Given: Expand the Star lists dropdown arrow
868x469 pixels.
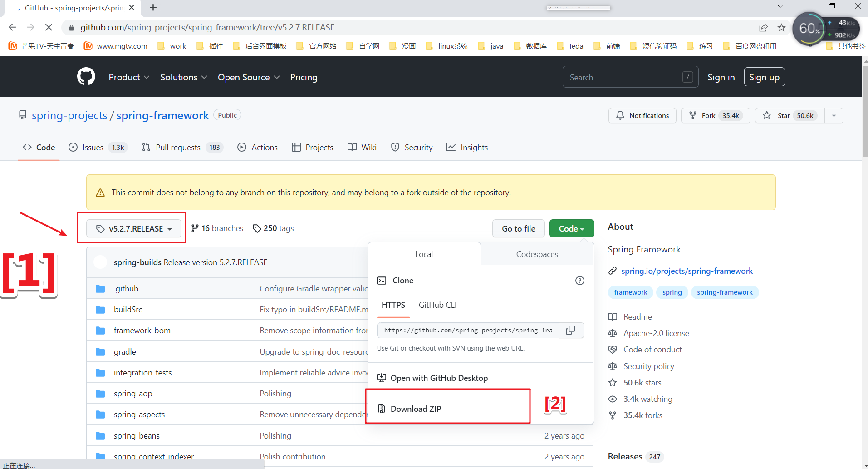Looking at the screenshot, I should coord(834,115).
